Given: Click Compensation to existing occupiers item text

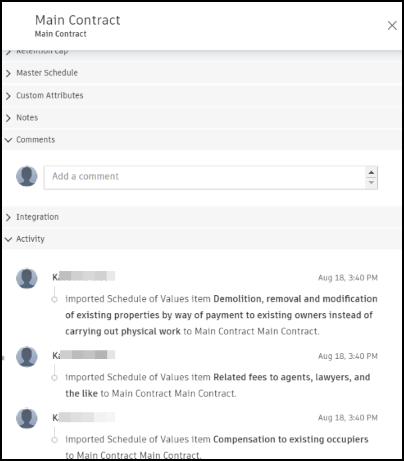Looking at the screenshot, I should coord(291,439).
